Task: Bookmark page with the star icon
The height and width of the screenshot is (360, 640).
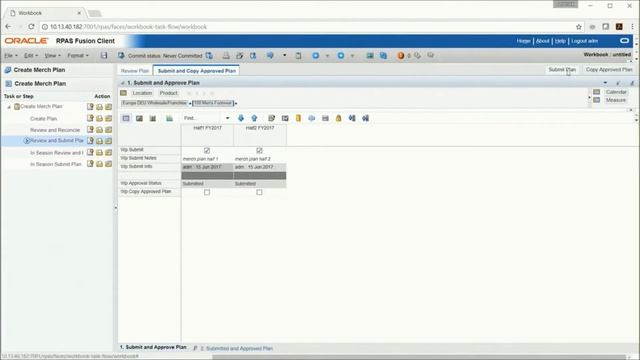Action: 579,27
